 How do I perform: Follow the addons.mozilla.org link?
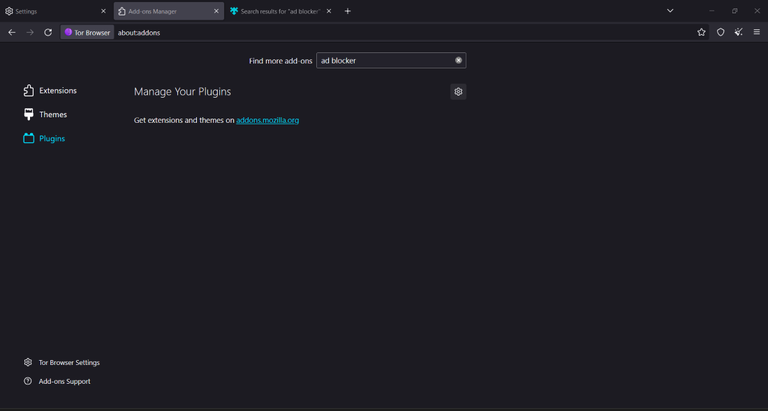267,120
